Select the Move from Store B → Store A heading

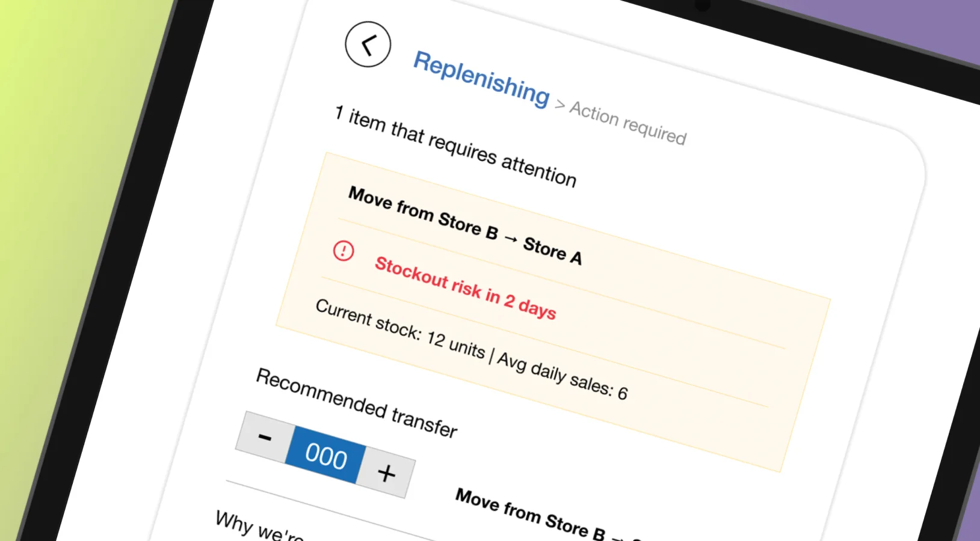[465, 225]
